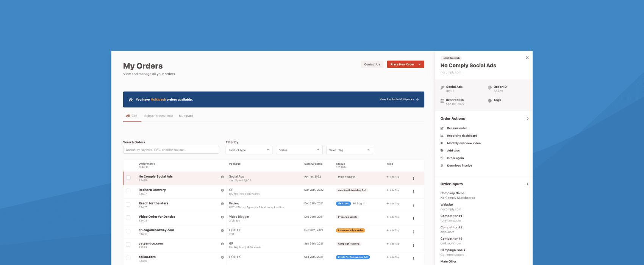Click Log in link for Reach for the stars
Screen dimensions: 644x265
(359, 203)
